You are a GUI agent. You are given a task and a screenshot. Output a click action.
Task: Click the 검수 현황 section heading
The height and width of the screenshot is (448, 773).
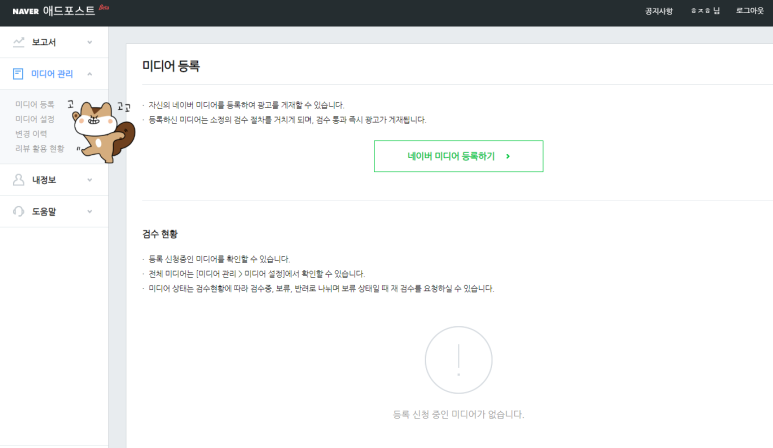click(x=160, y=234)
